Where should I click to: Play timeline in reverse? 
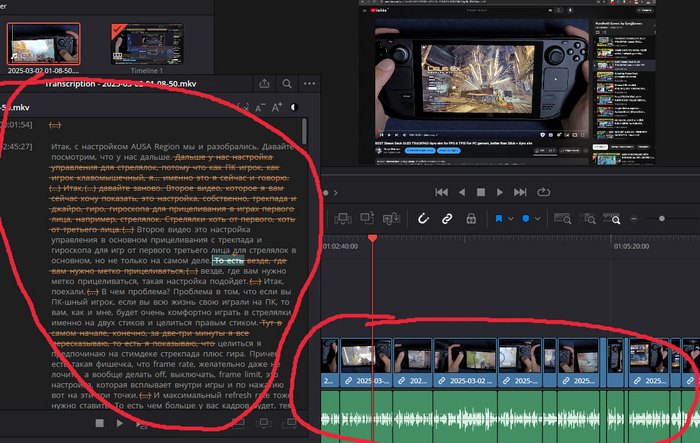pos(462,191)
